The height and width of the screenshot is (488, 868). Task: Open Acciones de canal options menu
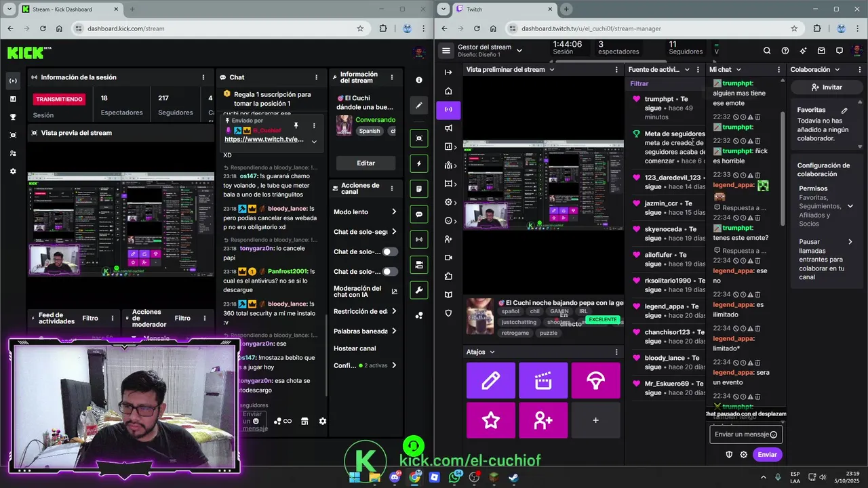point(391,188)
